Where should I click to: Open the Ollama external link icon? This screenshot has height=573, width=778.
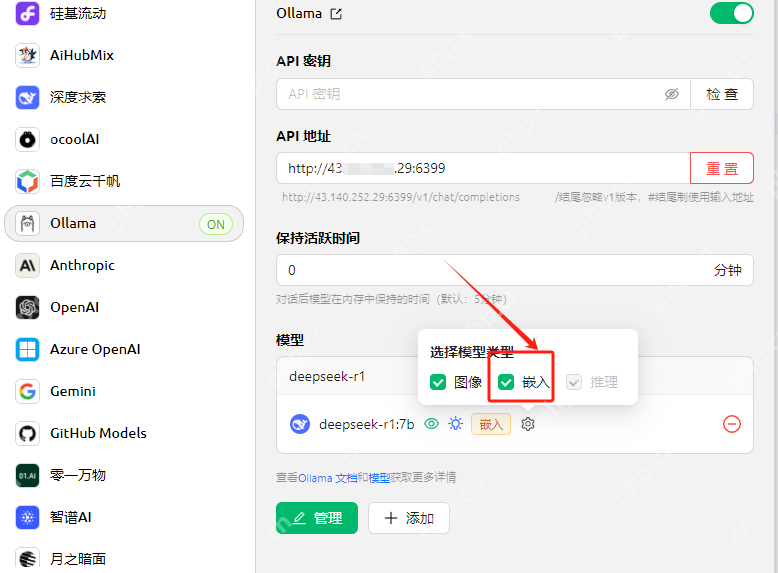point(336,14)
